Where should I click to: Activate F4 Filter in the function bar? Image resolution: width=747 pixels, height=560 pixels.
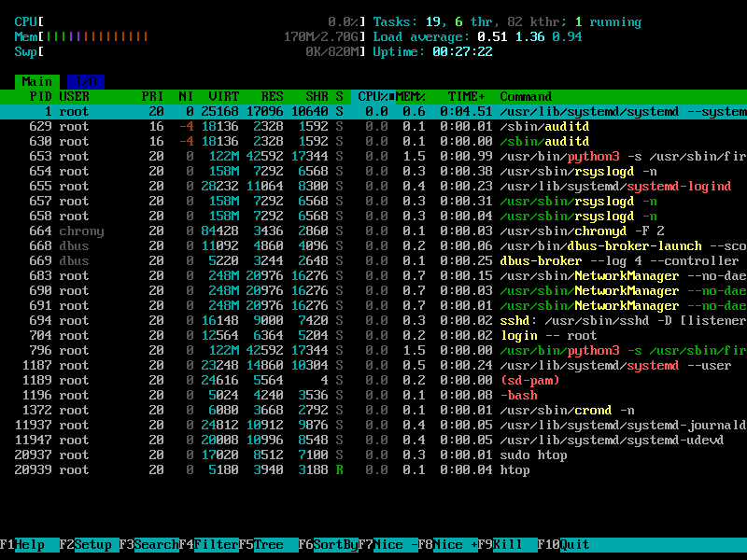pos(208,545)
